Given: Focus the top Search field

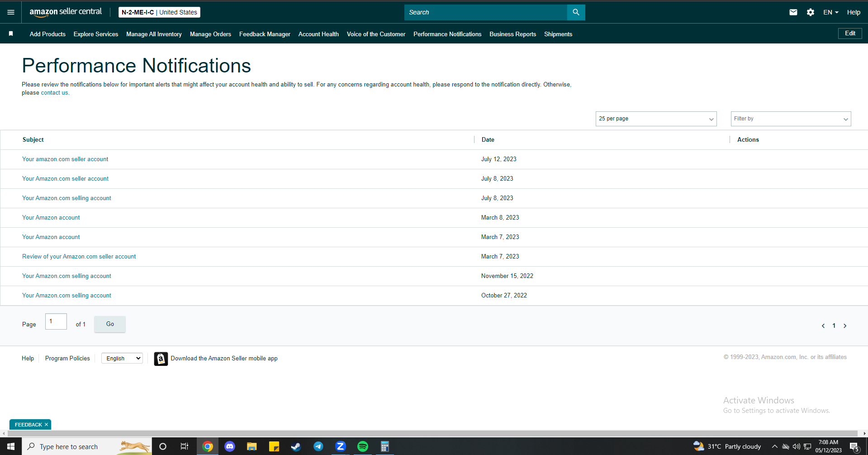Looking at the screenshot, I should [485, 12].
